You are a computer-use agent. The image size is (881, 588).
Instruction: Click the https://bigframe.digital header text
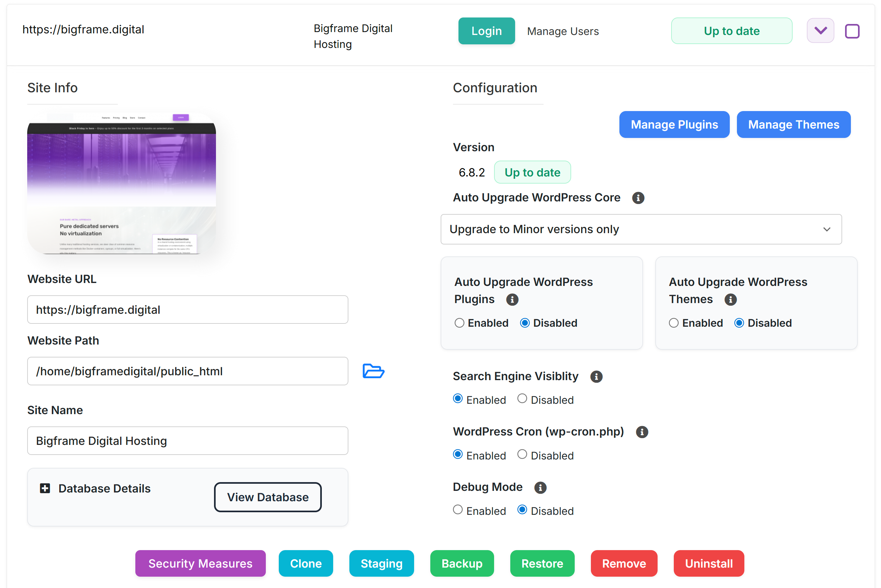(x=83, y=29)
